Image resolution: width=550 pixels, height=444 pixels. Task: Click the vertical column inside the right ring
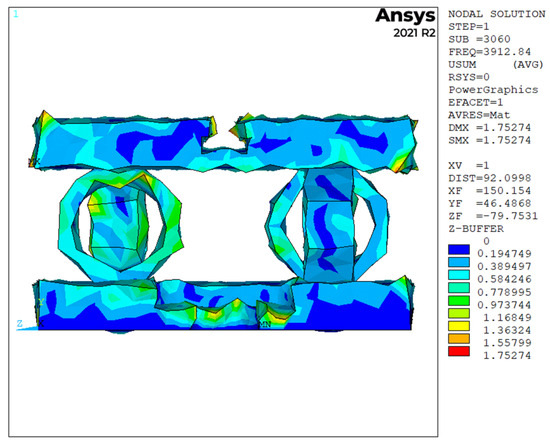(x=328, y=224)
